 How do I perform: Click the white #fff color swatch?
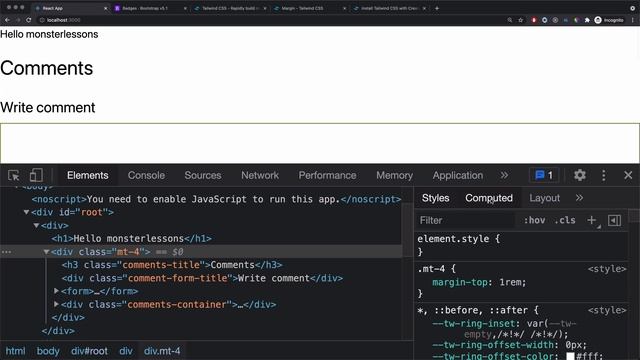(x=570, y=356)
